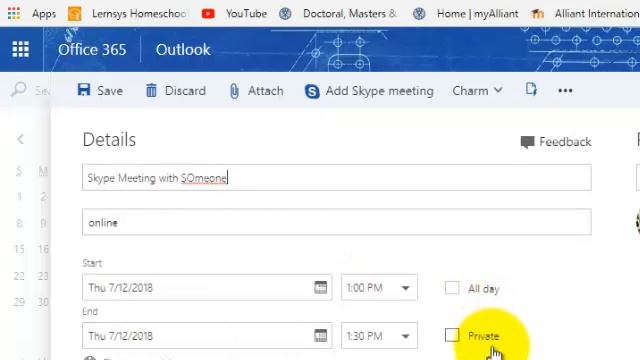The image size is (640, 360).
Task: Select day 29 in mini calendar
Action: click(19, 302)
